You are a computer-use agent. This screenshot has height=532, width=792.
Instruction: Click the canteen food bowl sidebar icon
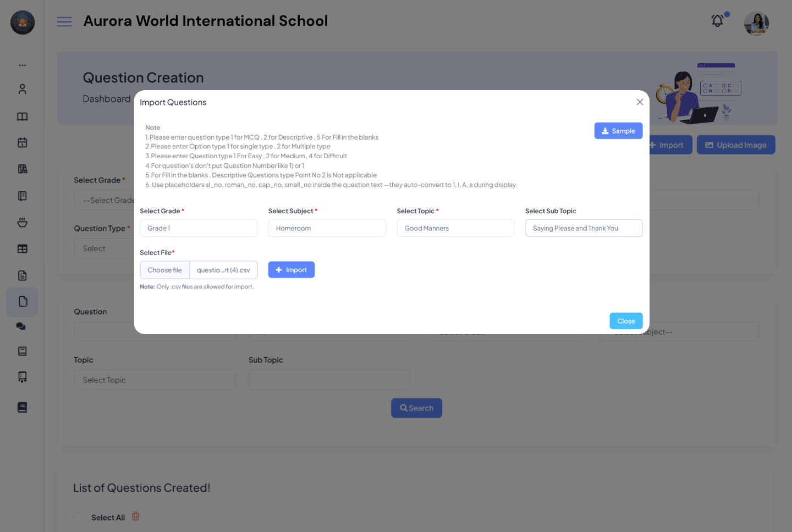click(23, 222)
